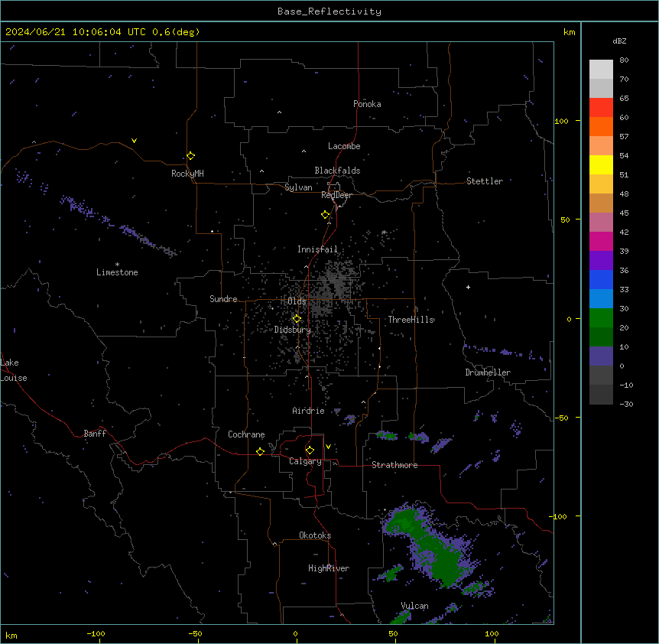Click the indigo 10 dBZ legend swatch

click(601, 356)
